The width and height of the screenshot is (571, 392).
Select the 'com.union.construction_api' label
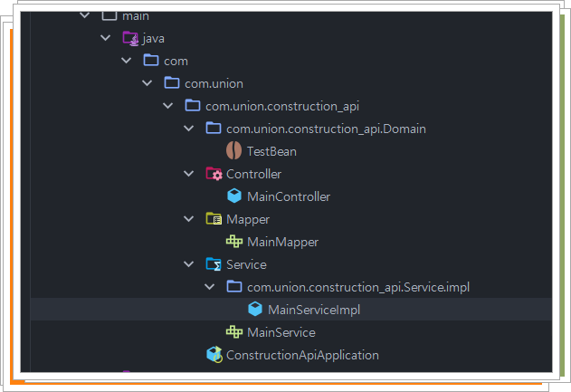tap(282, 107)
